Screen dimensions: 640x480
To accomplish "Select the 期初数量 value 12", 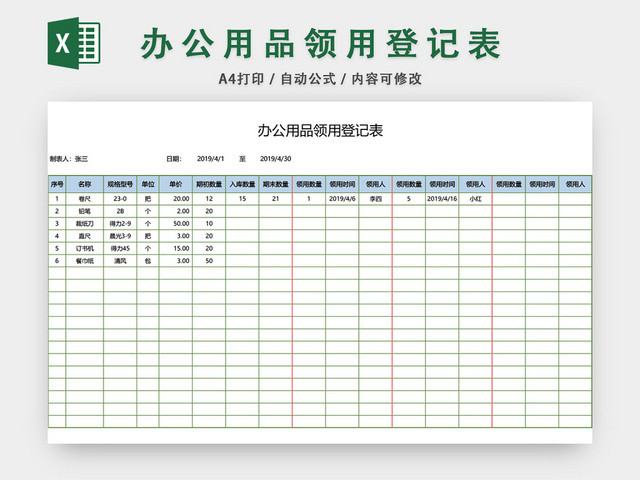I will [x=209, y=199].
